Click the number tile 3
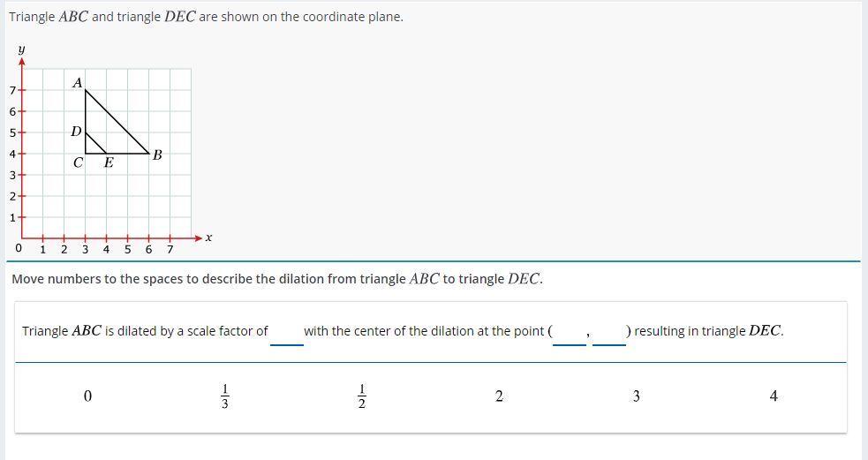868x460 pixels. click(x=636, y=396)
